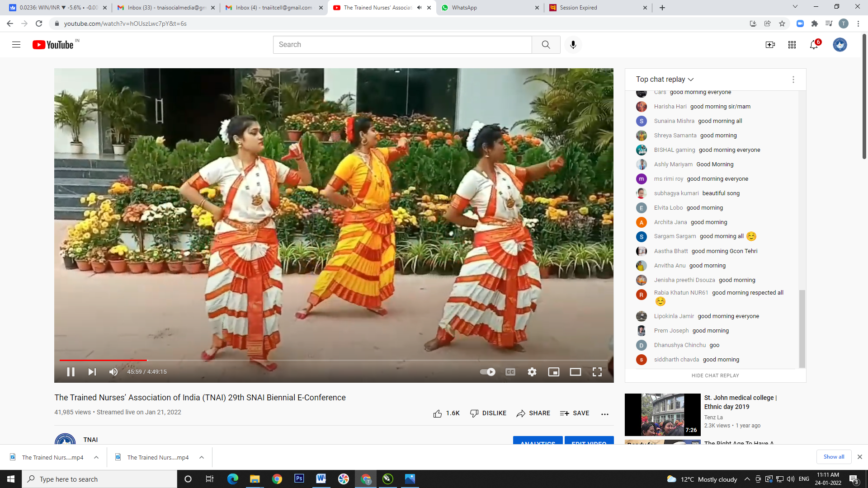Open St. John medical college video thumbnail

662,414
